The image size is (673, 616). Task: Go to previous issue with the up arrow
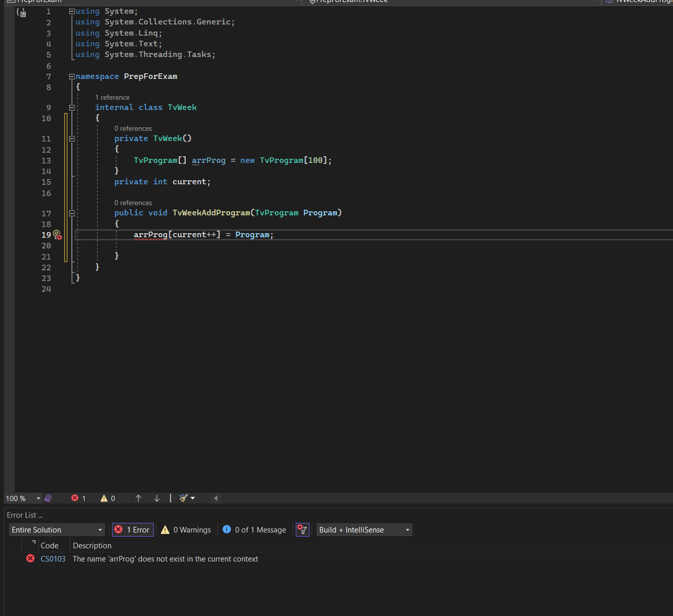pyautogui.click(x=138, y=498)
